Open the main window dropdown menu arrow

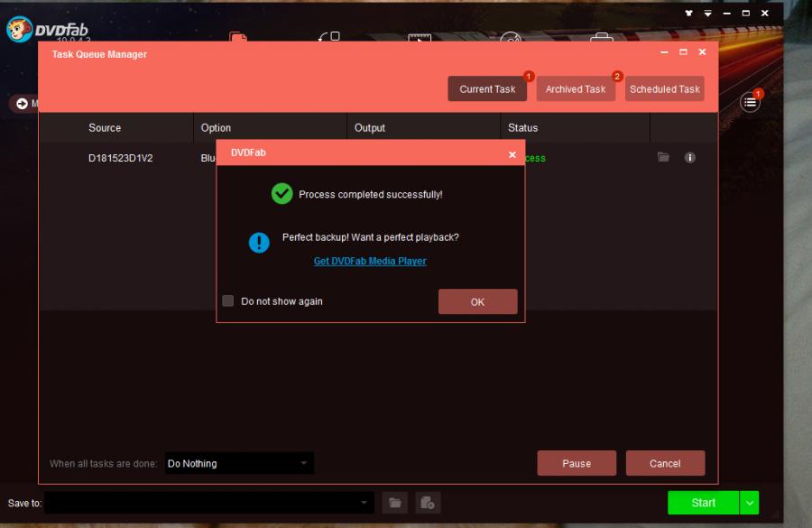click(708, 13)
